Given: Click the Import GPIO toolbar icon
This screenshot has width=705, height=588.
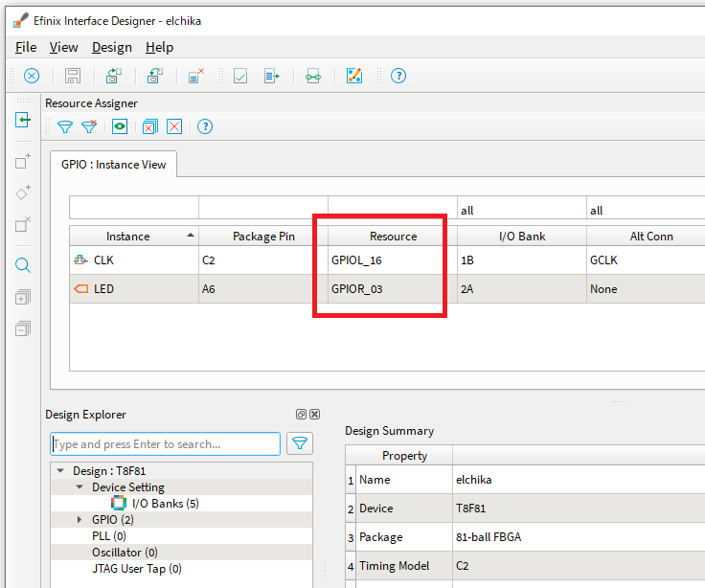Looking at the screenshot, I should (x=114, y=76).
